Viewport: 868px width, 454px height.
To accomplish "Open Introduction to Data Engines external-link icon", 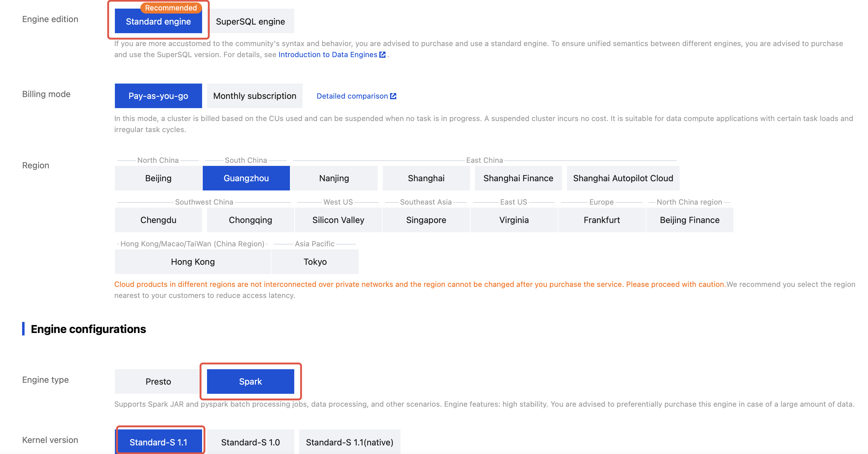I will pos(382,55).
